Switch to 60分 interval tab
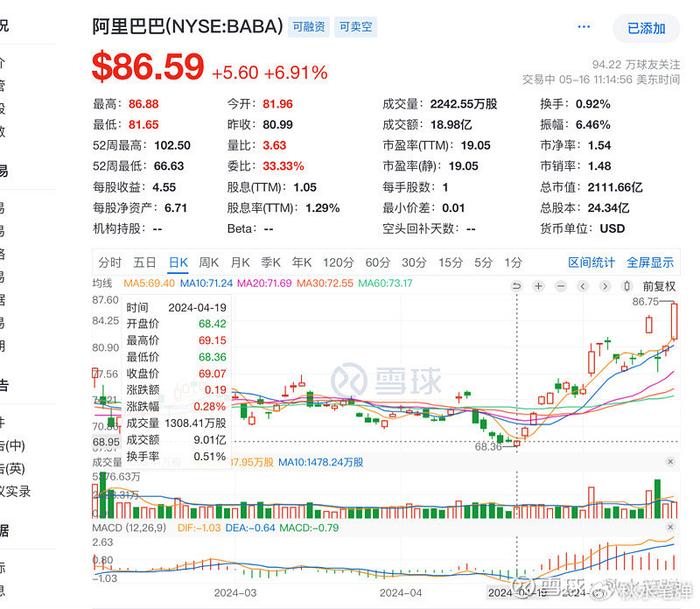700x609 pixels. [378, 263]
